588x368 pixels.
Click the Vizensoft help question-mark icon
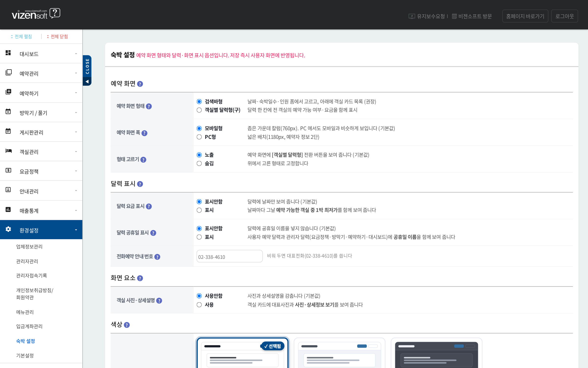[55, 13]
